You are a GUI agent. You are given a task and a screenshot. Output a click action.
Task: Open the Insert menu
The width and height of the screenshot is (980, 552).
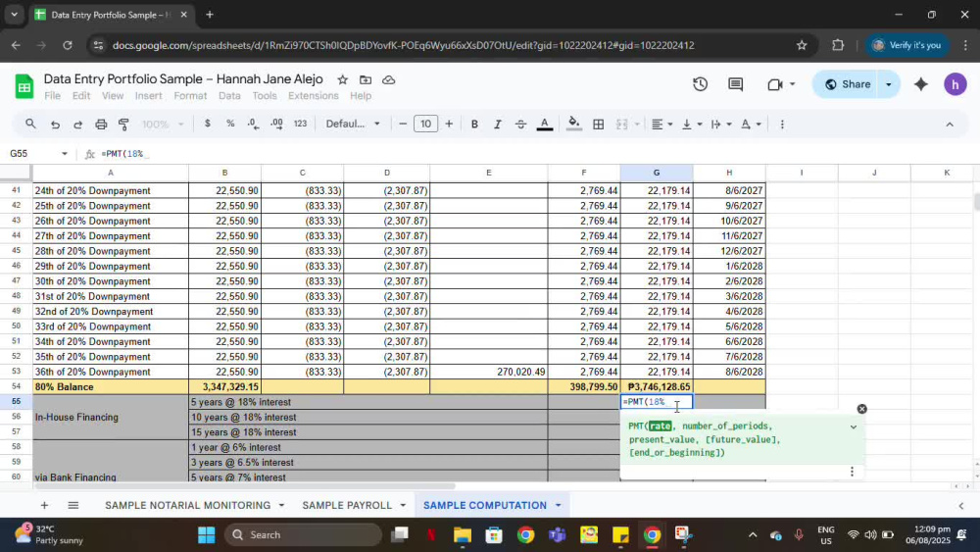(x=148, y=96)
